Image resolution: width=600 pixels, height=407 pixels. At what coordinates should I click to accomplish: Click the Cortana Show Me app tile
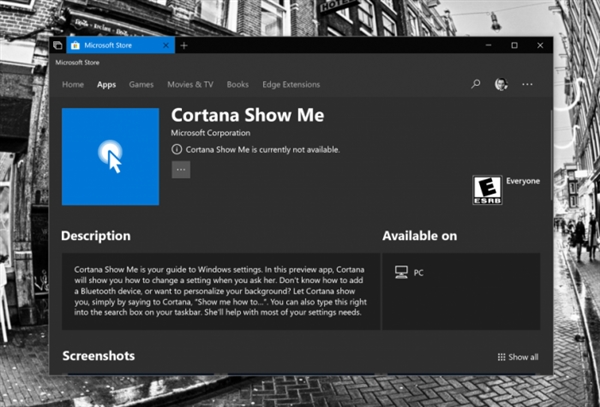(x=110, y=156)
